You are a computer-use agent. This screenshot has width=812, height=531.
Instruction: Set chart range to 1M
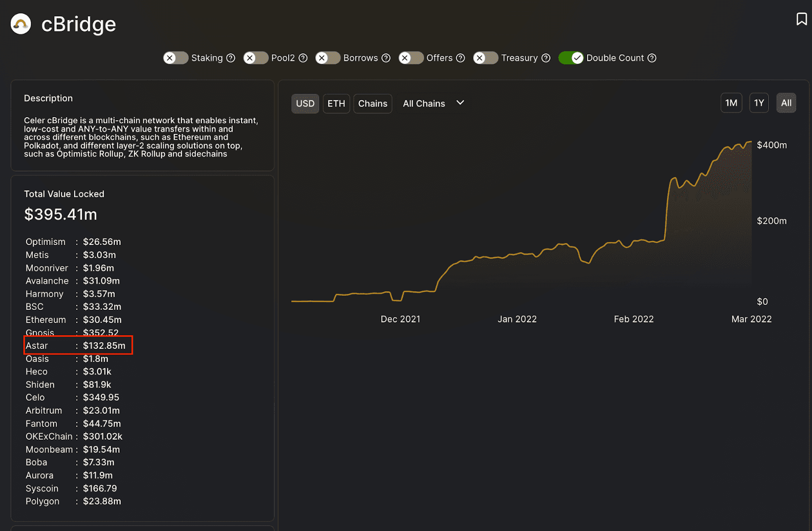pos(731,103)
